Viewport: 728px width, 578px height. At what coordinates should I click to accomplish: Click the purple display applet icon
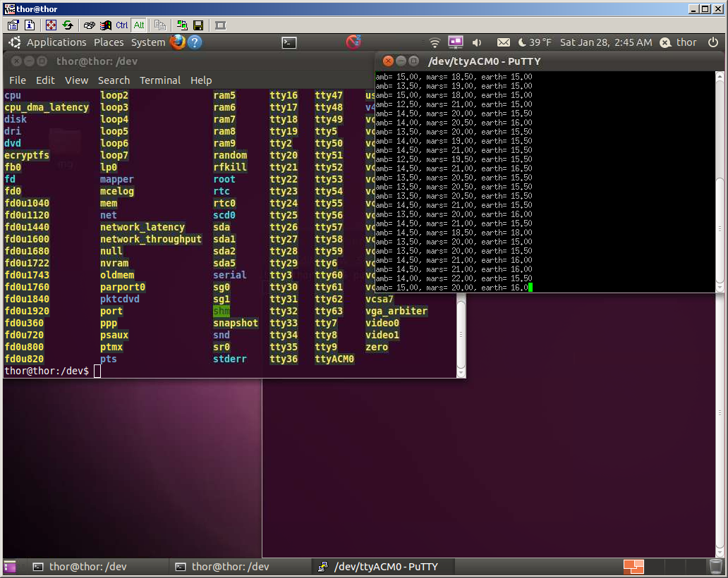[x=456, y=42]
